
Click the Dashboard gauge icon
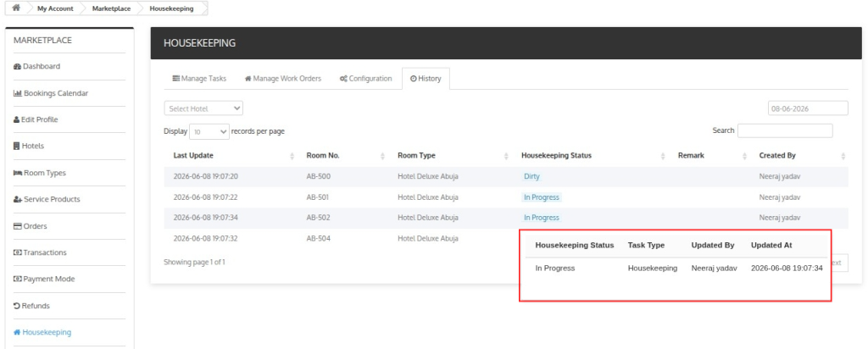point(17,66)
